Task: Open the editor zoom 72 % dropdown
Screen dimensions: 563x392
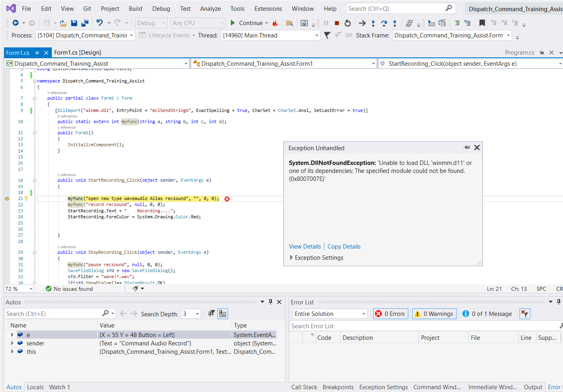Action: pyautogui.click(x=19, y=289)
